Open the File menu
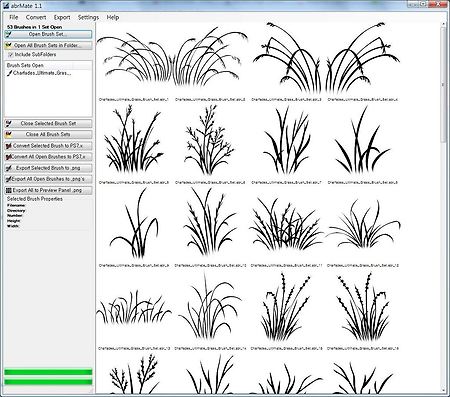Image resolution: width=450 pixels, height=397 pixels. (14, 17)
